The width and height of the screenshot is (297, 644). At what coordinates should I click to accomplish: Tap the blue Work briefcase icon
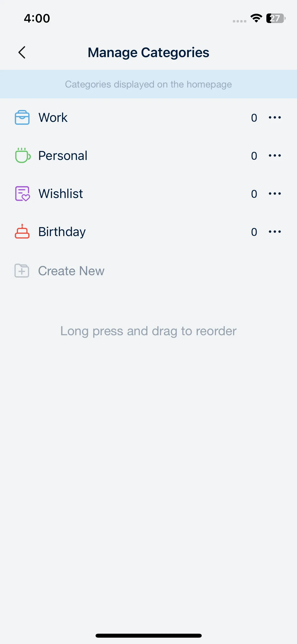click(22, 117)
